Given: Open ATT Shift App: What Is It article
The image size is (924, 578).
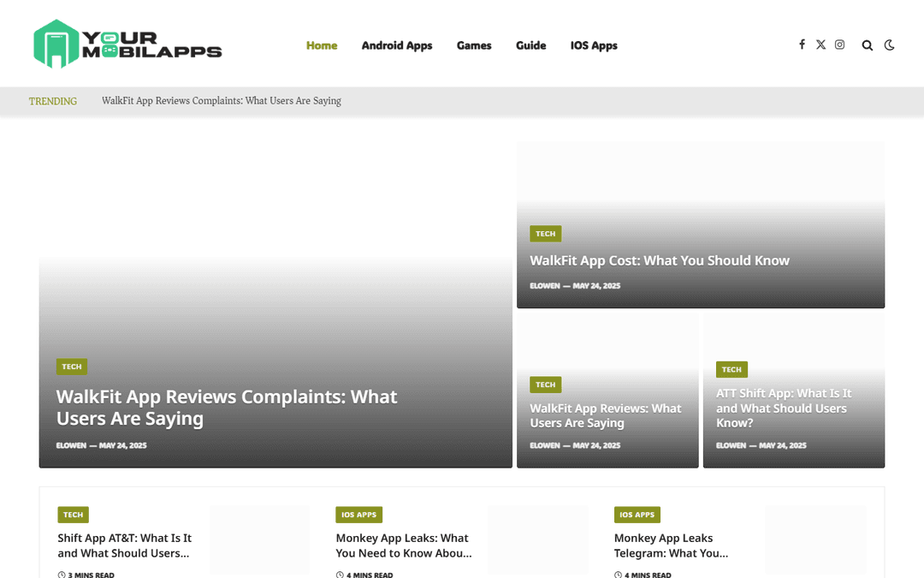Looking at the screenshot, I should click(784, 408).
